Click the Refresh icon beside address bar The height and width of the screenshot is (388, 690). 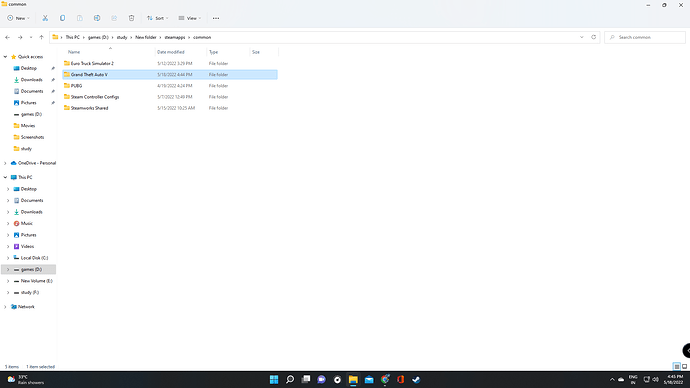tap(593, 37)
